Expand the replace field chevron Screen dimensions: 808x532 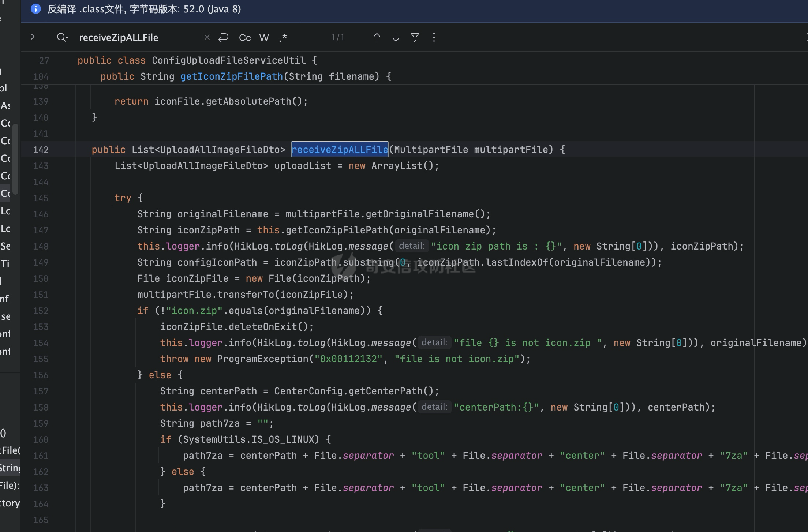[x=33, y=37]
